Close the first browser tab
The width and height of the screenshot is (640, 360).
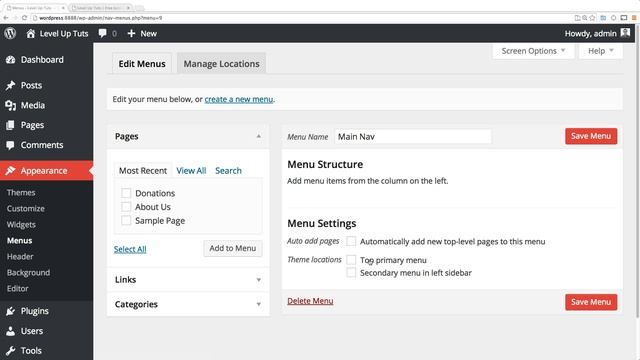pos(63,8)
